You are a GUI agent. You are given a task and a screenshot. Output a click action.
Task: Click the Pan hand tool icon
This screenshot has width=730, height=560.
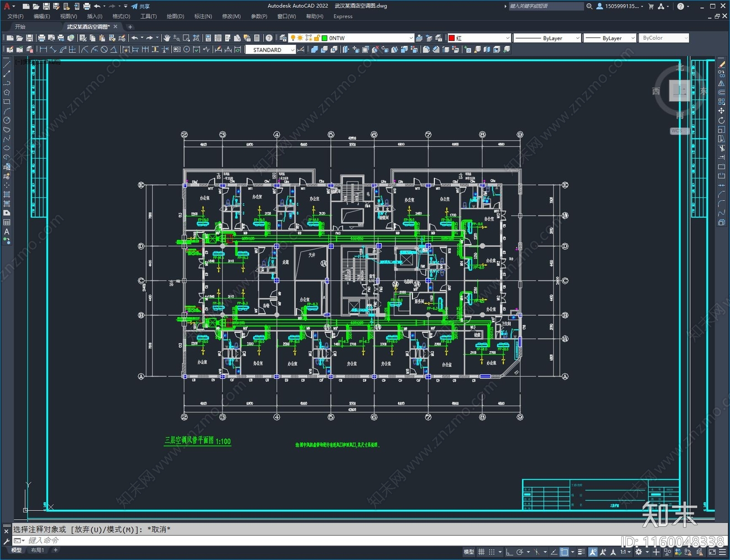pos(167,38)
